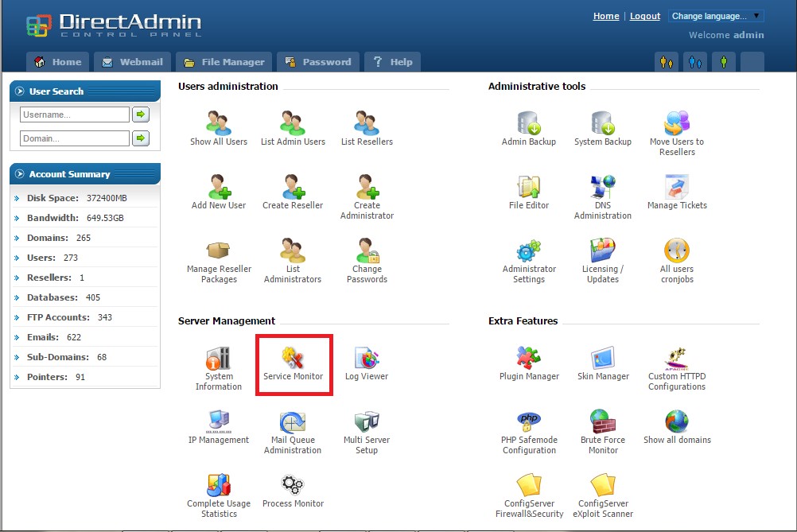Image resolution: width=797 pixels, height=532 pixels.
Task: Open All users cronjobs
Action: tap(677, 261)
